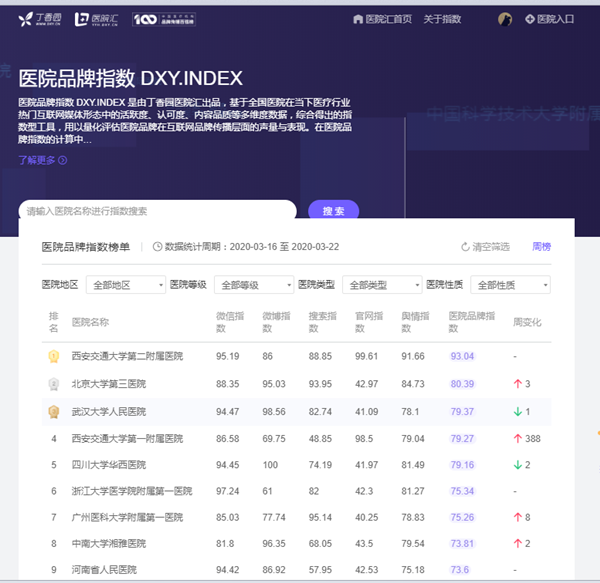
Task: Go to 医院汇首页 home link
Action: [382, 19]
